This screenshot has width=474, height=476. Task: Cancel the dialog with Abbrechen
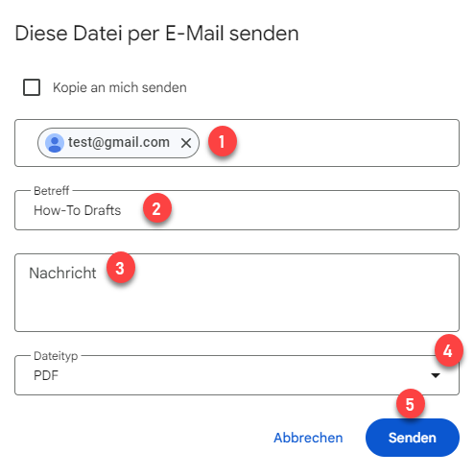[x=308, y=438]
